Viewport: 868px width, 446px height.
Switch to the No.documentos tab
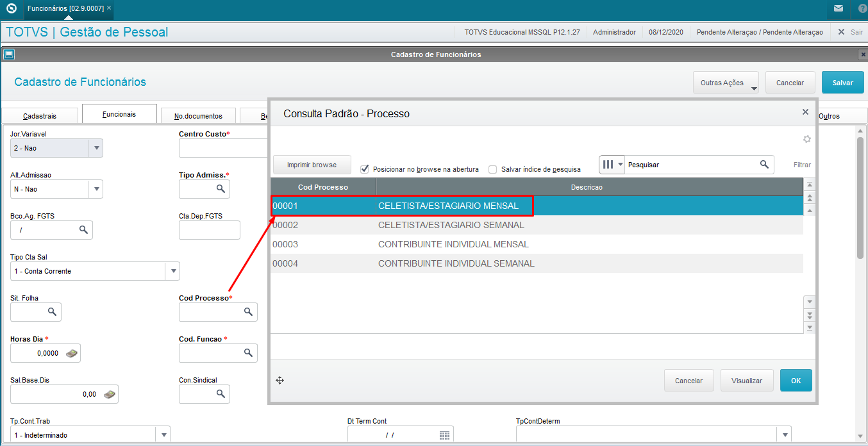[198, 116]
